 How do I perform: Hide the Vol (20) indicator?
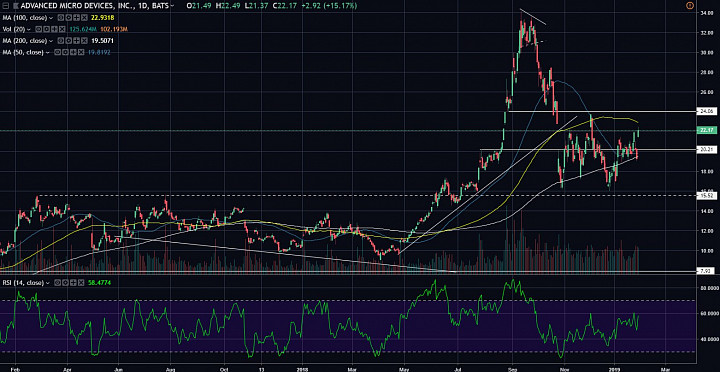tap(39, 29)
